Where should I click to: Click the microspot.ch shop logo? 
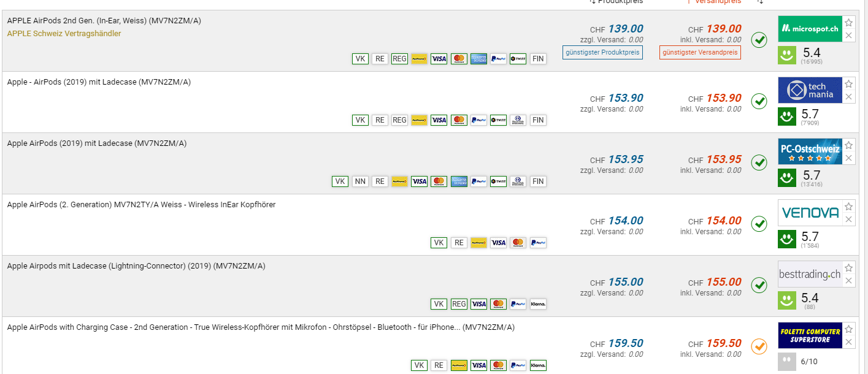810,29
